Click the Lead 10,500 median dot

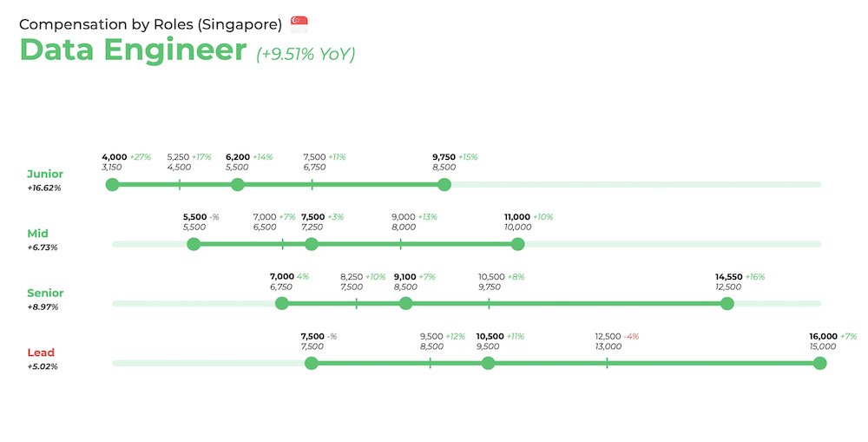tap(488, 363)
